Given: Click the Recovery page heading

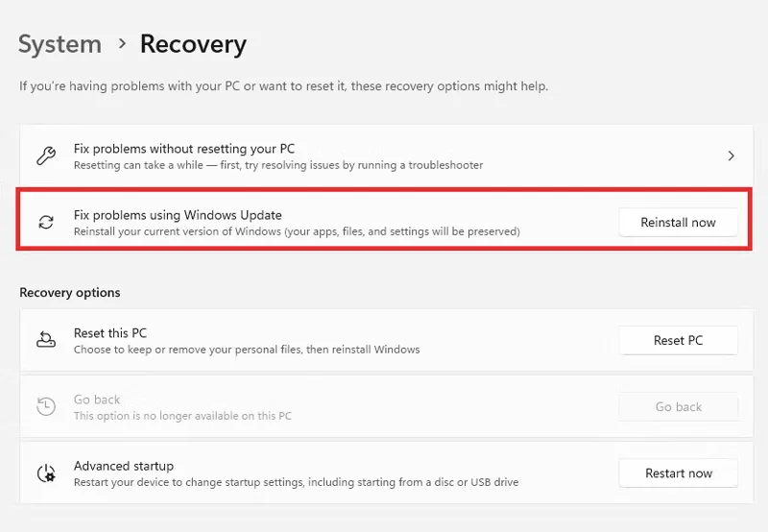Looking at the screenshot, I should coord(193,44).
